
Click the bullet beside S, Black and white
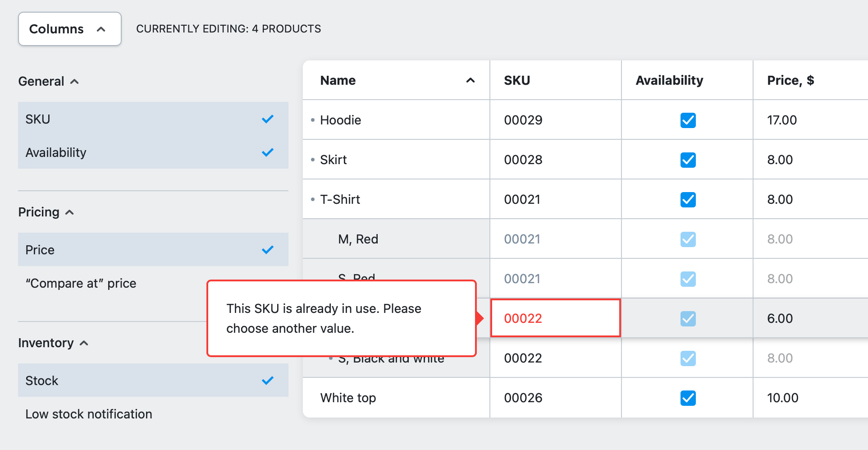332,358
